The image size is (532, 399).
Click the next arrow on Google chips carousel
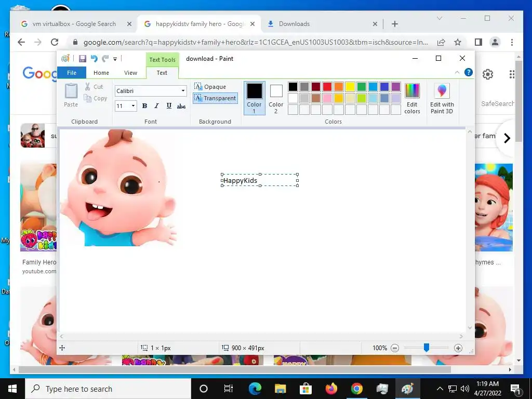coord(507,138)
